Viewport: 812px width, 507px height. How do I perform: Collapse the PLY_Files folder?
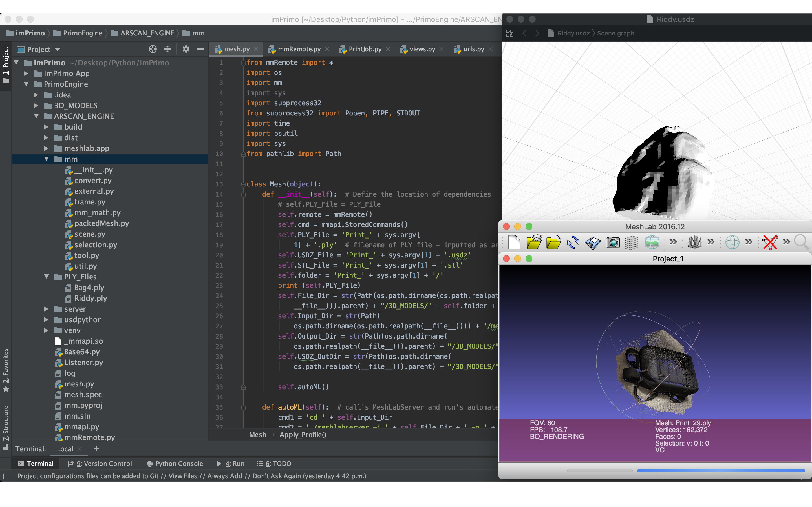point(47,277)
